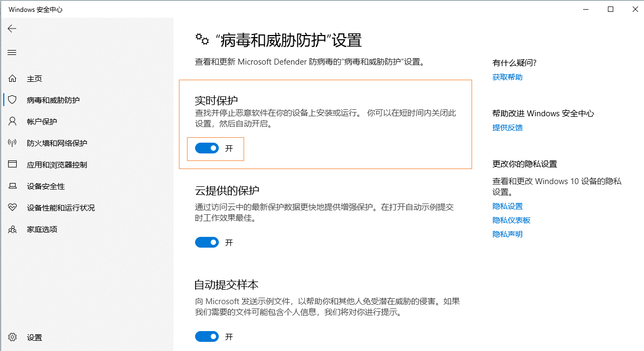644x351 pixels.
Task: Click the 提供反馈 link
Action: click(x=507, y=128)
